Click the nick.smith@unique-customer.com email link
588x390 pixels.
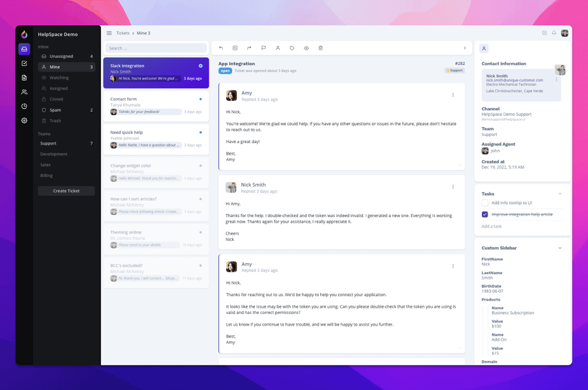pos(514,80)
